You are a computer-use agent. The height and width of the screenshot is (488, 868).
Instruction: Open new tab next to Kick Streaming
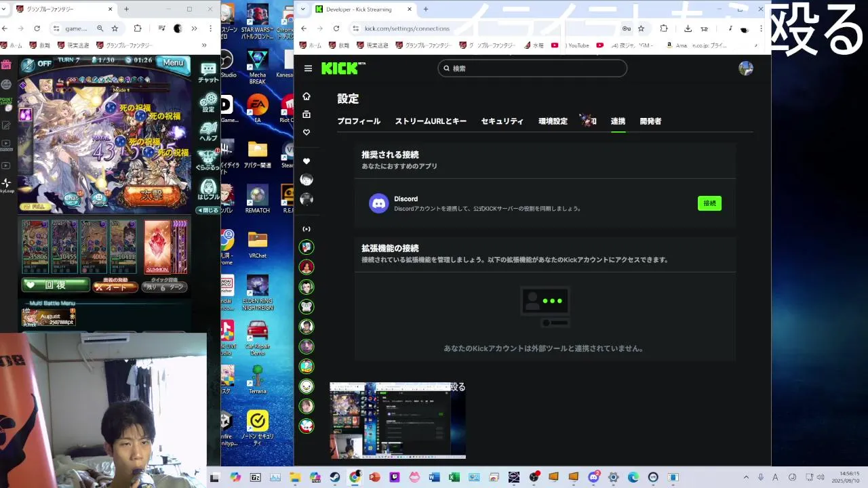tap(426, 9)
